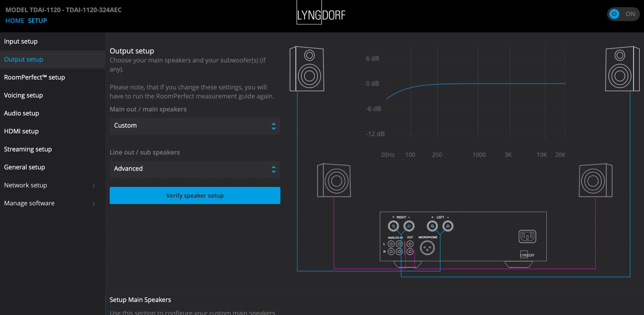
Task: Click the top-right main speaker icon
Action: click(x=622, y=69)
